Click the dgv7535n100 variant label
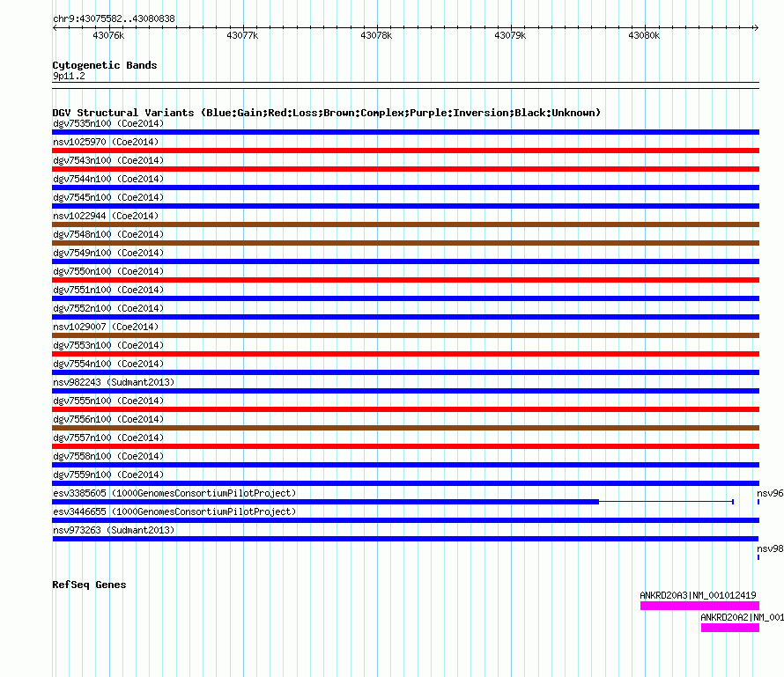 pos(107,124)
